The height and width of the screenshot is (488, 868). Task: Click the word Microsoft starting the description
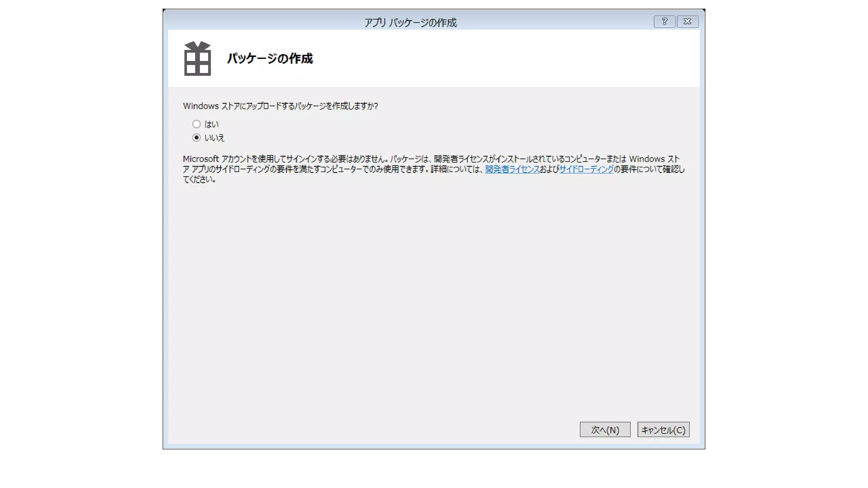pyautogui.click(x=200, y=159)
